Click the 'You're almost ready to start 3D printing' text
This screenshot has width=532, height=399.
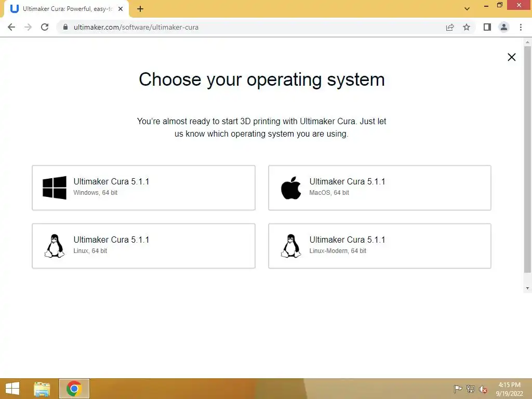[262, 128]
